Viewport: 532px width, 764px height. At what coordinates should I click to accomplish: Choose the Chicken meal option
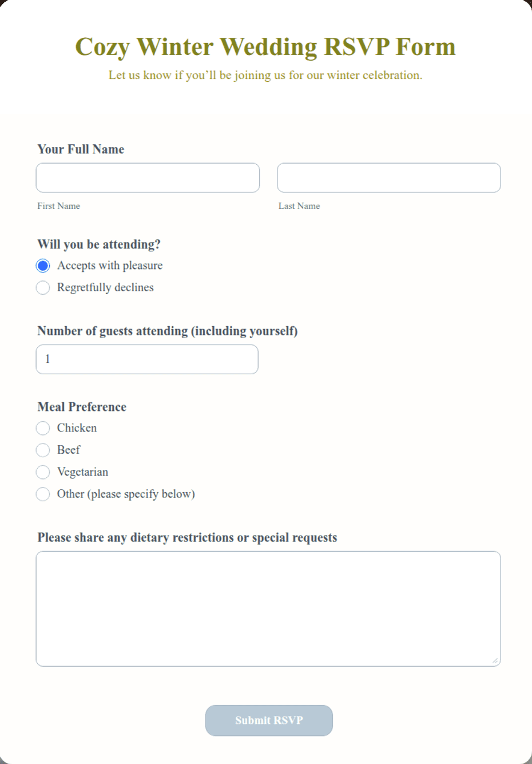tap(43, 428)
